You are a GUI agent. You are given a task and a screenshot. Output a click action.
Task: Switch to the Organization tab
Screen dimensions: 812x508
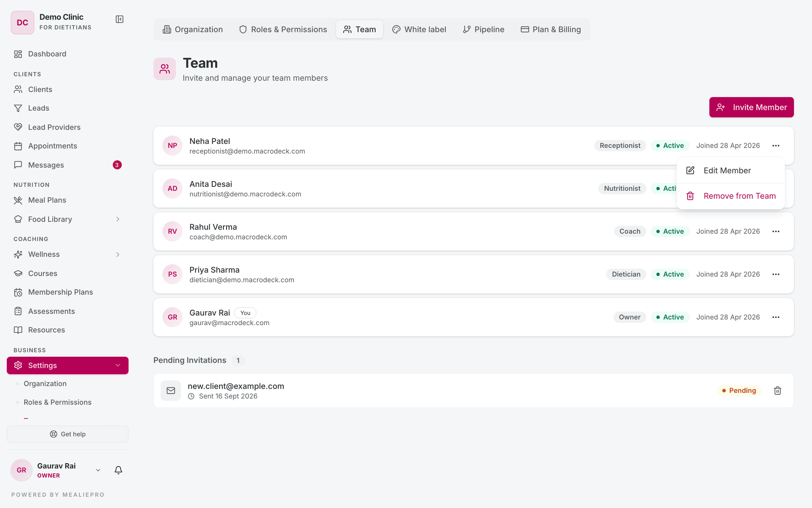pyautogui.click(x=193, y=30)
